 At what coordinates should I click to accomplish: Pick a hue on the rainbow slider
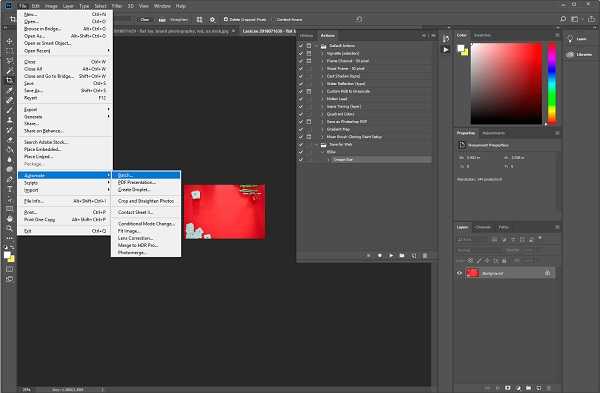point(552,83)
